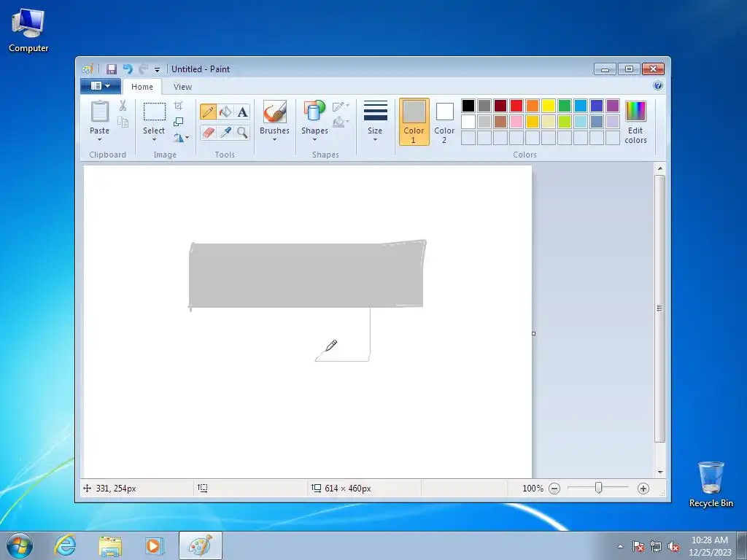Click the volume icon in system tray
Viewport: 747px width, 560px height.
pos(673,546)
